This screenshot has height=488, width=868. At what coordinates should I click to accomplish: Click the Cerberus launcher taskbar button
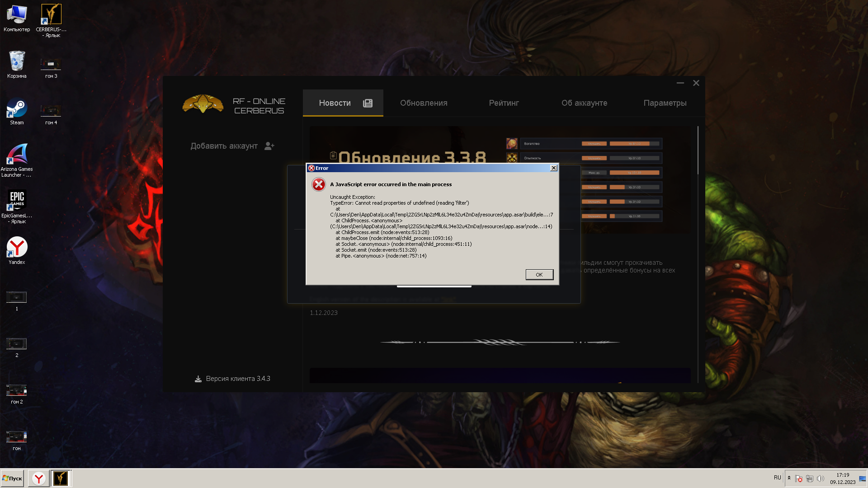[x=61, y=479]
